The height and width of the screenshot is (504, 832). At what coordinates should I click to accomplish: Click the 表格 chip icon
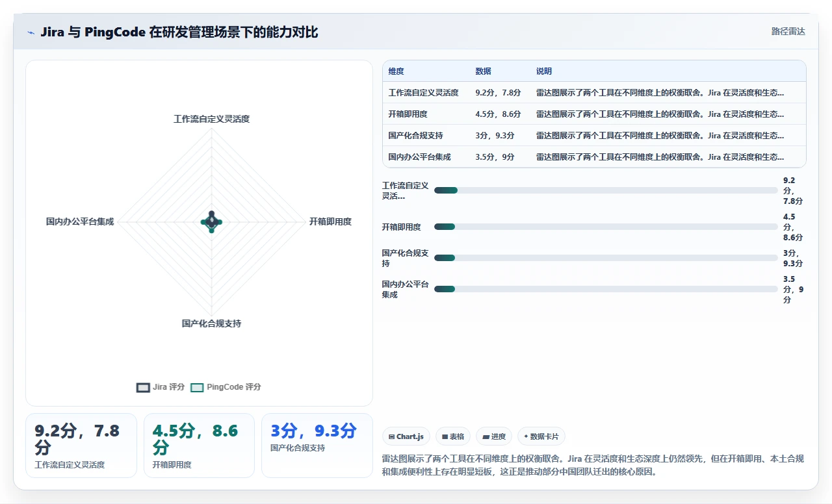[x=445, y=437]
